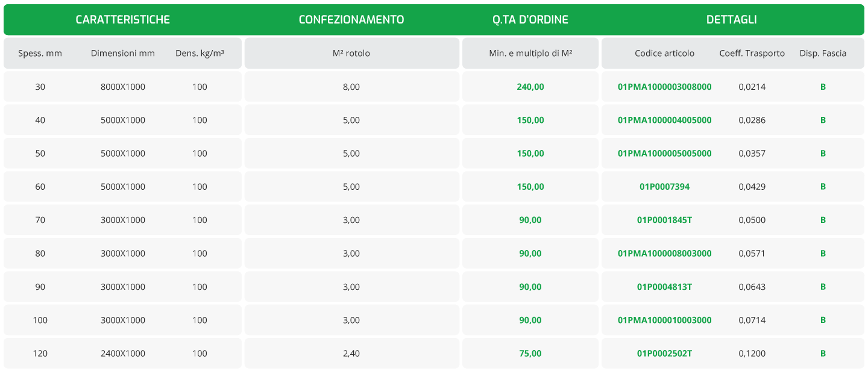Click article code 01PMA1000003008000
The image size is (868, 373).
[664, 87]
